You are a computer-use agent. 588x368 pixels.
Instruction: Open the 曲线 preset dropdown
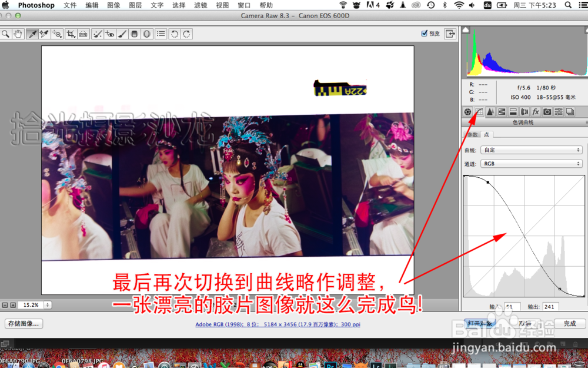click(532, 150)
